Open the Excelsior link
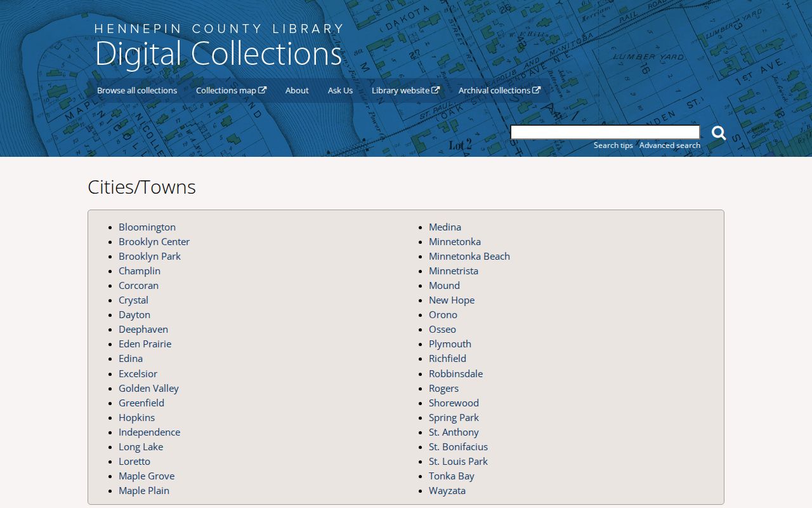Screen dimensions: 812x508 coord(138,373)
